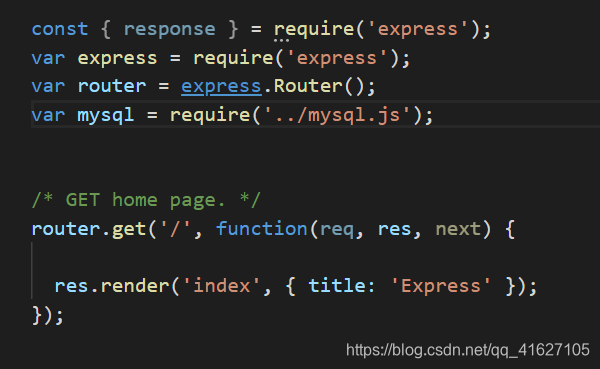The height and width of the screenshot is (369, 600).
Task: Click 'Router' method name after express
Action: point(308,86)
